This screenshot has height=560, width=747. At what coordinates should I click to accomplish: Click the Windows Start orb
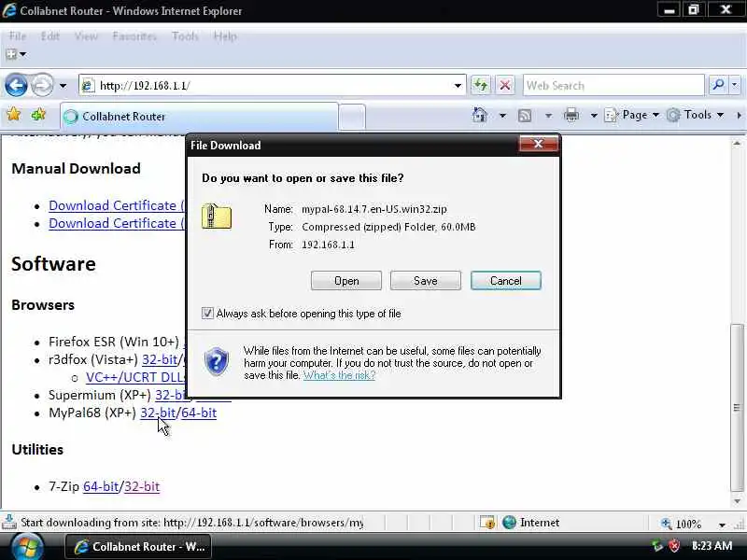pos(27,547)
